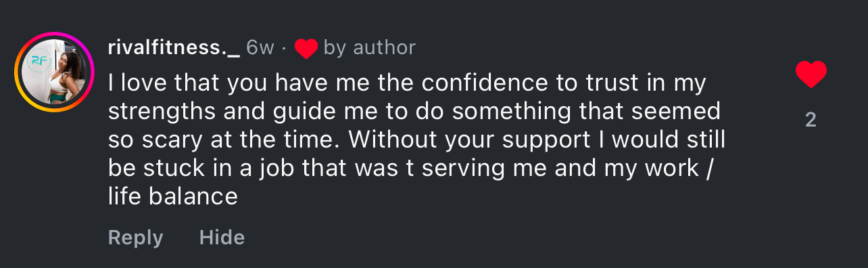
Task: Click the 'confidence to trust' comment line
Action: [x=407, y=83]
